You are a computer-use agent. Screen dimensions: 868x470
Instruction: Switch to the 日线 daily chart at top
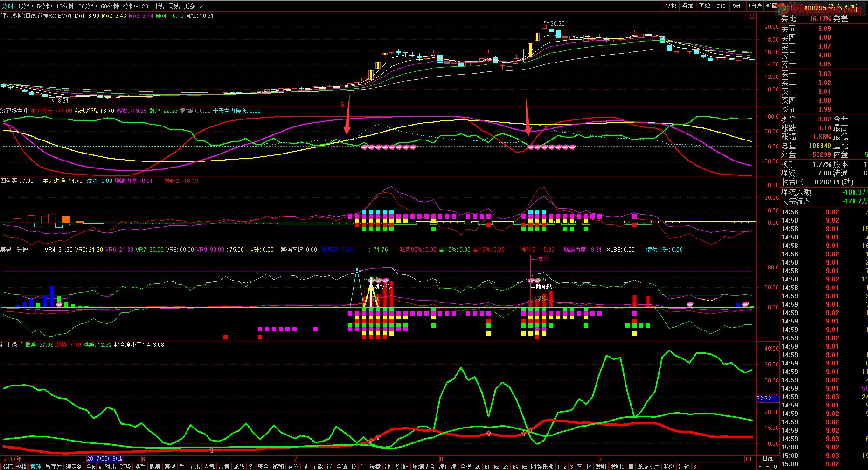pos(158,6)
